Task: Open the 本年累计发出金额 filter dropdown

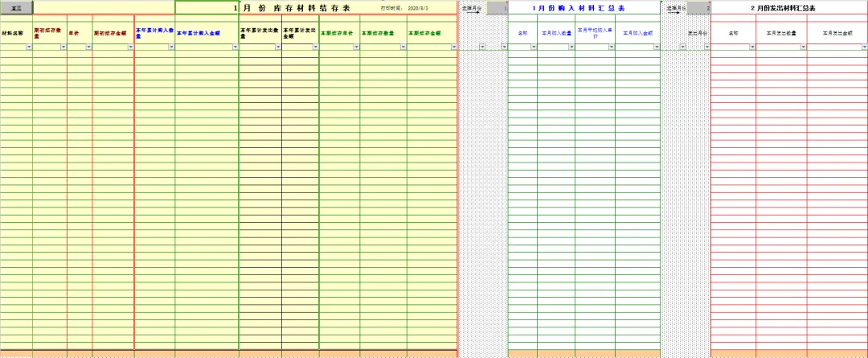Action: [316, 47]
